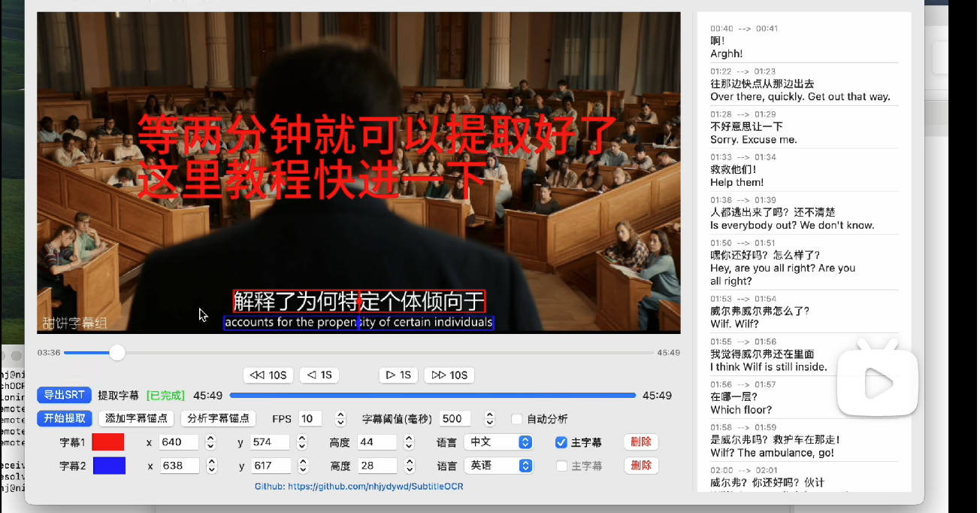Click the 字幕1 y field showing 574
This screenshot has height=513, width=980.
271,442
